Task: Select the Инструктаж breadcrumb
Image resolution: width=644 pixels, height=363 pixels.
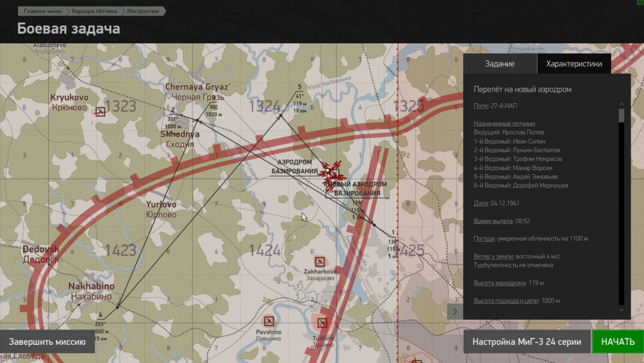Action: click(x=144, y=11)
